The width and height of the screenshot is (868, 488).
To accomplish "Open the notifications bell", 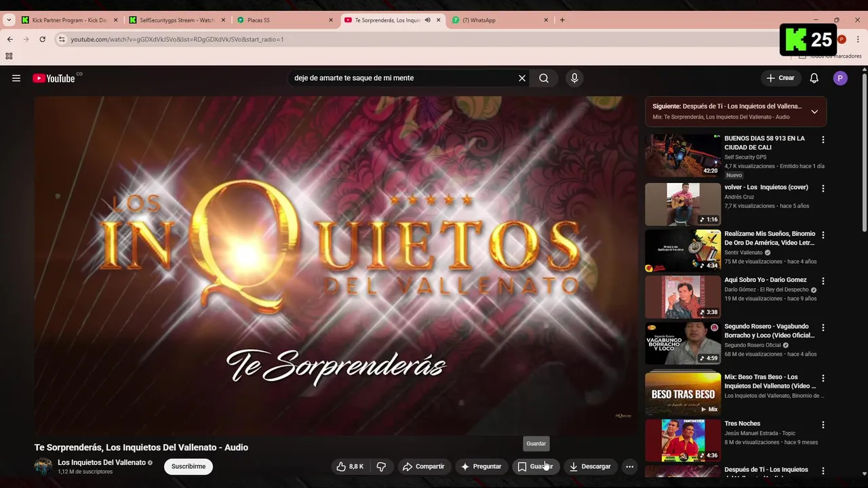I will [x=814, y=78].
